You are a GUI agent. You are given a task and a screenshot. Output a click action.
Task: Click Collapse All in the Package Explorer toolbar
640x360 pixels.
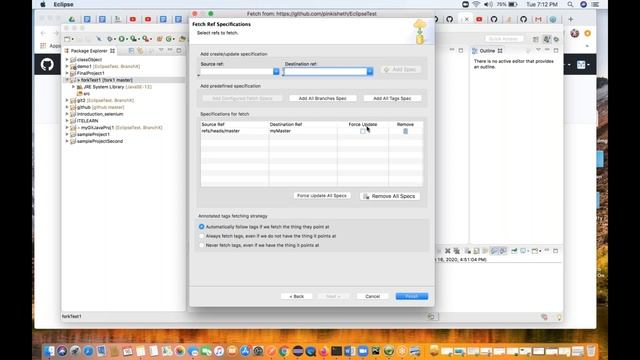[131, 51]
